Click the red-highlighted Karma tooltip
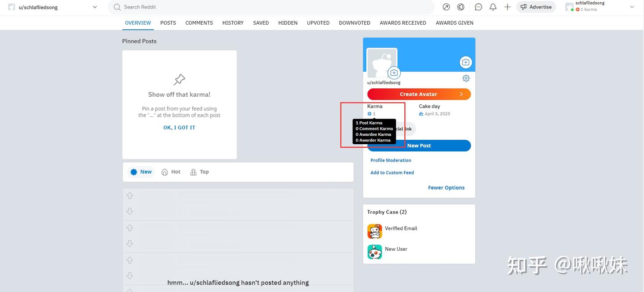 pyautogui.click(x=374, y=131)
